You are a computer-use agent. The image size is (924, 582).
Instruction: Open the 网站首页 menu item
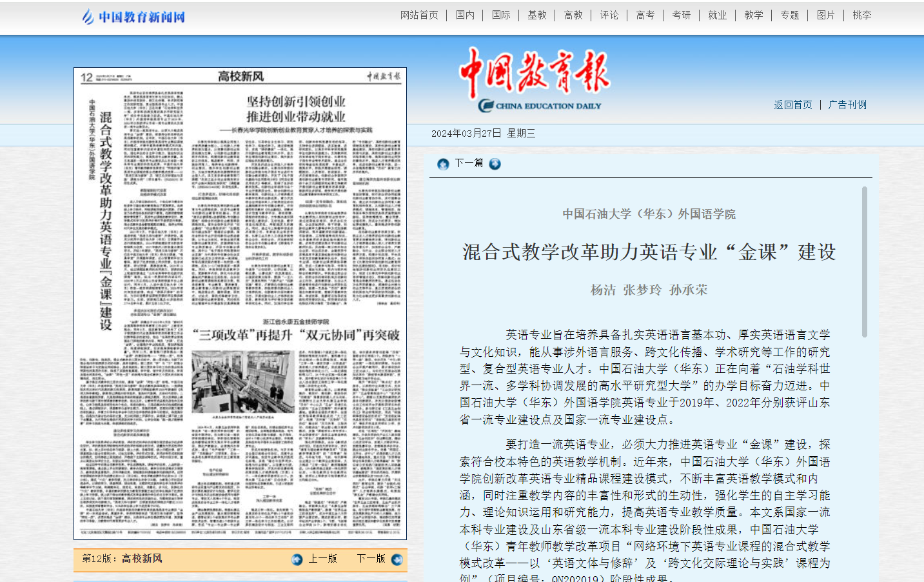(x=419, y=15)
